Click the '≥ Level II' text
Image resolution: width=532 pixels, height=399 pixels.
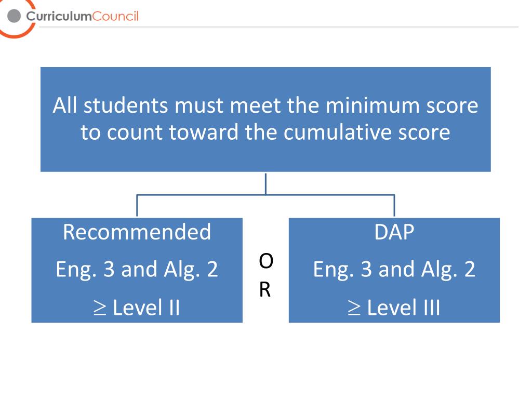137,308
